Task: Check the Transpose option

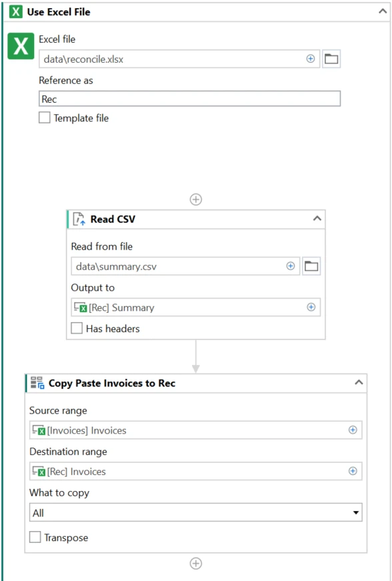Action: 35,537
